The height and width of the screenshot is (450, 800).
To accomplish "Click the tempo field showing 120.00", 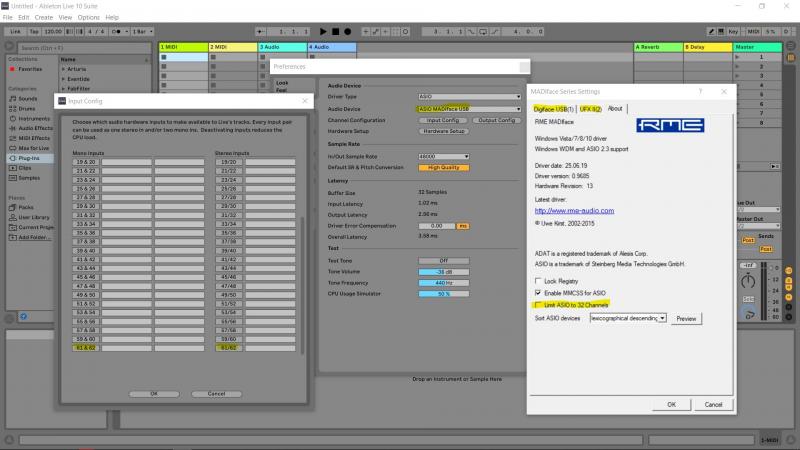I will pyautogui.click(x=53, y=32).
